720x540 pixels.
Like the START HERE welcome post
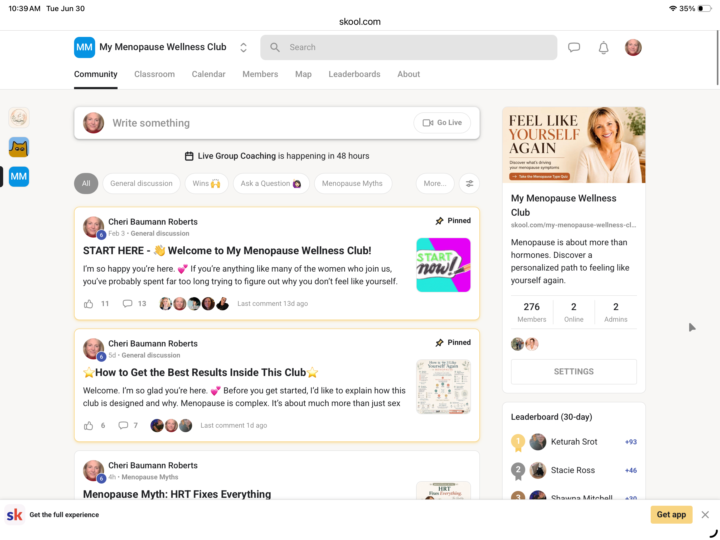coord(89,304)
